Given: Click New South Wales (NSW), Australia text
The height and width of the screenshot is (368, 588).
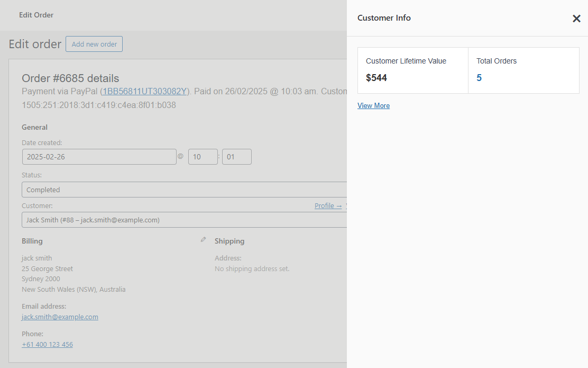Looking at the screenshot, I should click(73, 290).
